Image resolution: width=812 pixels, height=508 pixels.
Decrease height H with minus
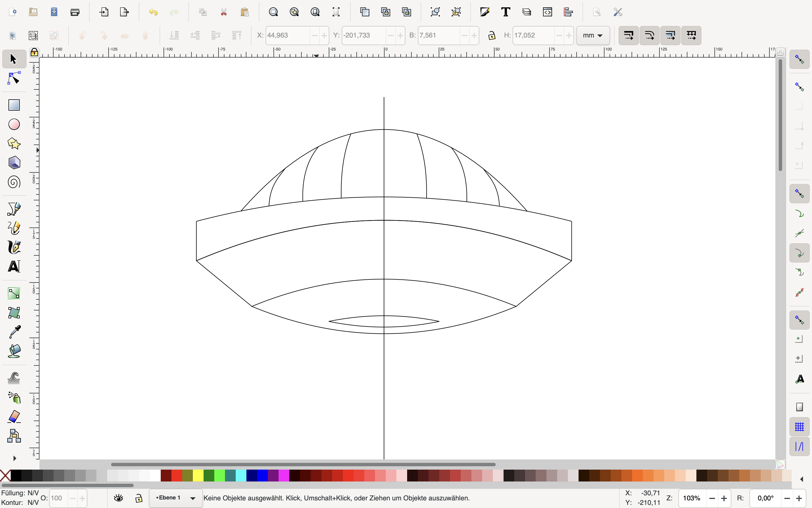(559, 35)
